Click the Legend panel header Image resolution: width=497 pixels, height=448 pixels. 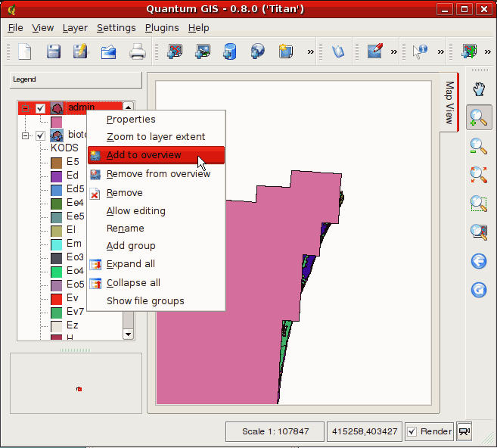click(x=76, y=79)
